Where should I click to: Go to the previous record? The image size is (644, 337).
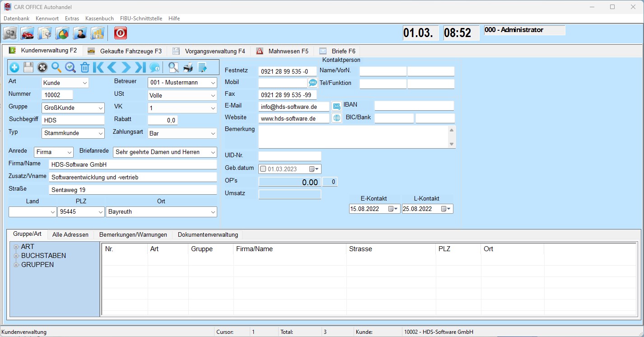(112, 68)
